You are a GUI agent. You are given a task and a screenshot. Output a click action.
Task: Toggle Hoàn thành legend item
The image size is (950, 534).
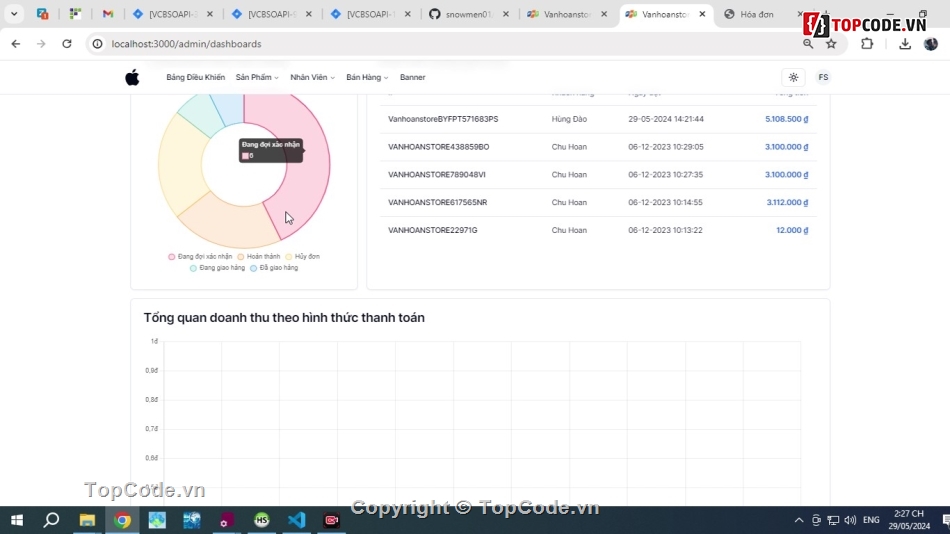coord(259,256)
